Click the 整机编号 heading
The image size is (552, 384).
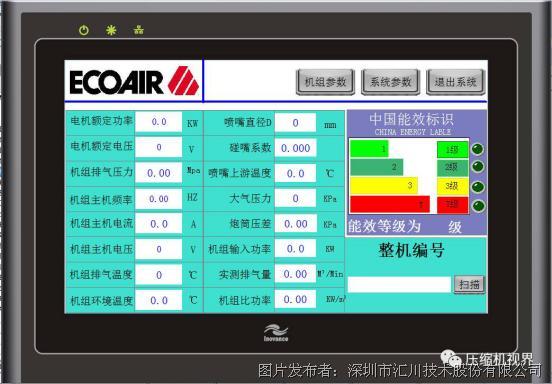412,251
